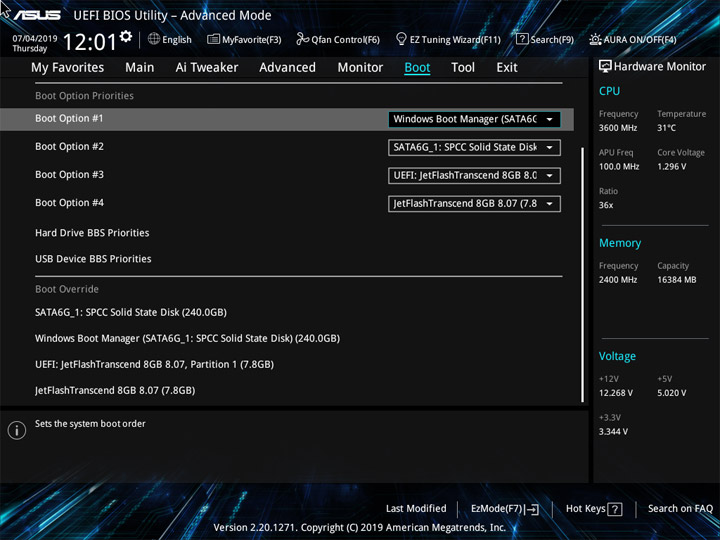This screenshot has height=540, width=720.
Task: Click the +12V reading 12.268 V
Action: [615, 393]
